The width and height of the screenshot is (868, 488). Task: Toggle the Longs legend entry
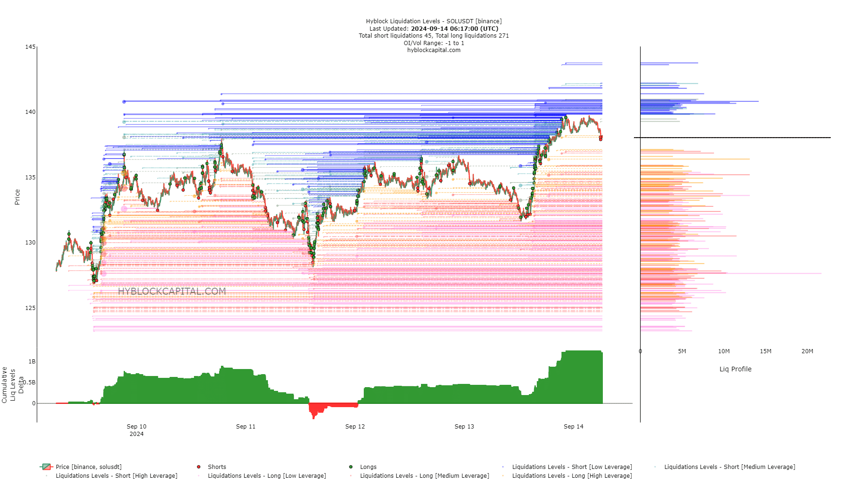pyautogui.click(x=363, y=467)
